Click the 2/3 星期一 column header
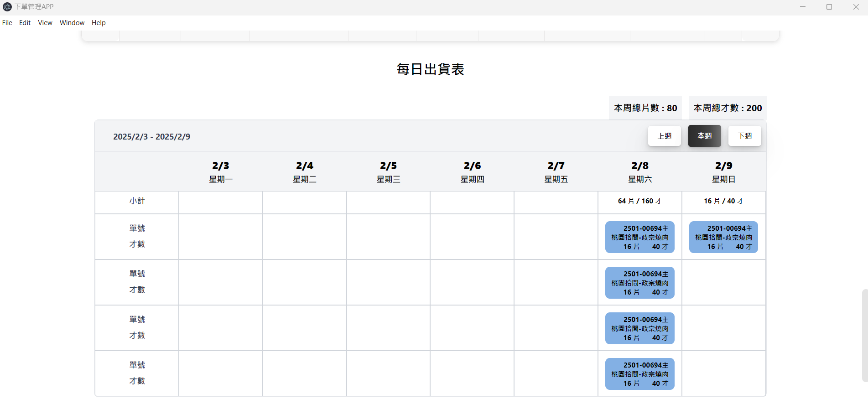The width and height of the screenshot is (868, 399). click(221, 171)
